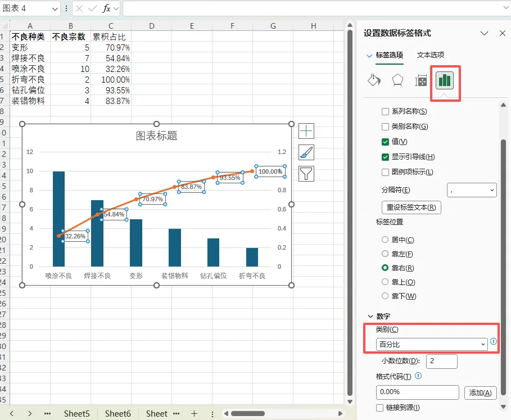Switch to the Sheet6 tab
Screen dimensions: 511x420
click(x=117, y=413)
